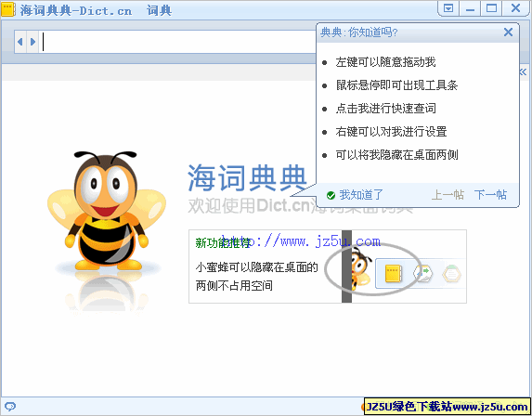This screenshot has width=532, height=416.
Task: Click the back navigation arrow in search bar
Action: (20, 42)
